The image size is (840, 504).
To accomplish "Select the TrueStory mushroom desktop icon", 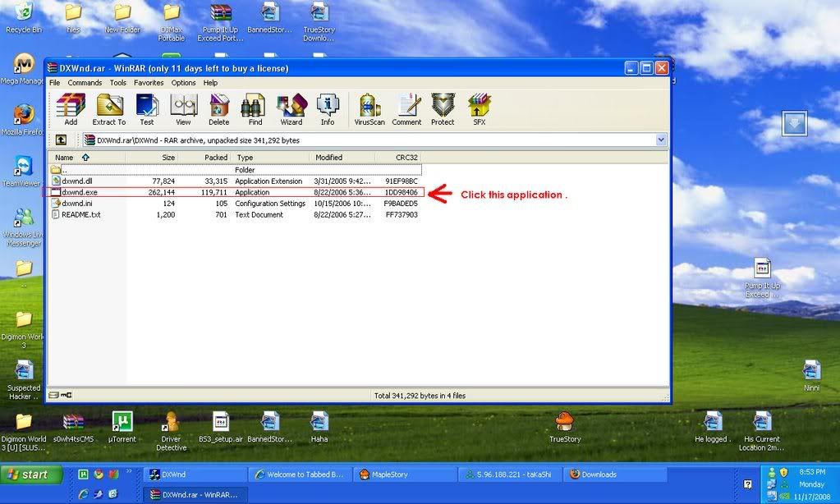I will [565, 428].
